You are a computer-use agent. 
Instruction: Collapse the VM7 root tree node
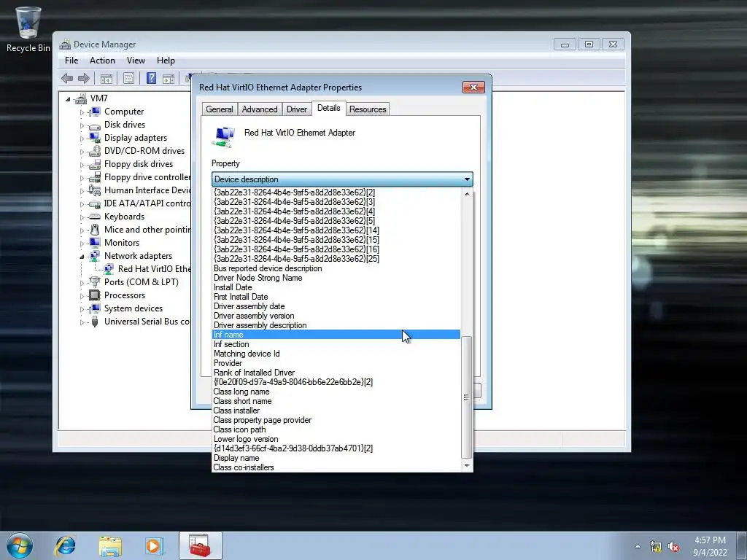coord(68,99)
